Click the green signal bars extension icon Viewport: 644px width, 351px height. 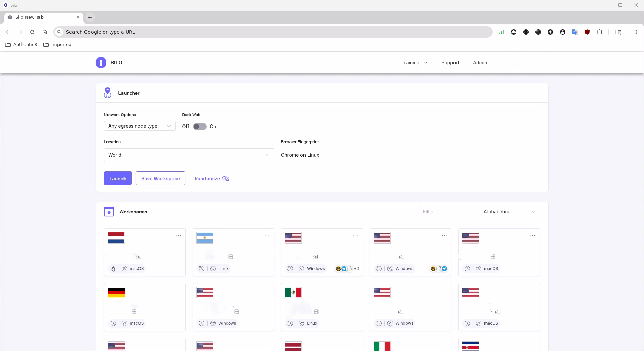pos(501,32)
